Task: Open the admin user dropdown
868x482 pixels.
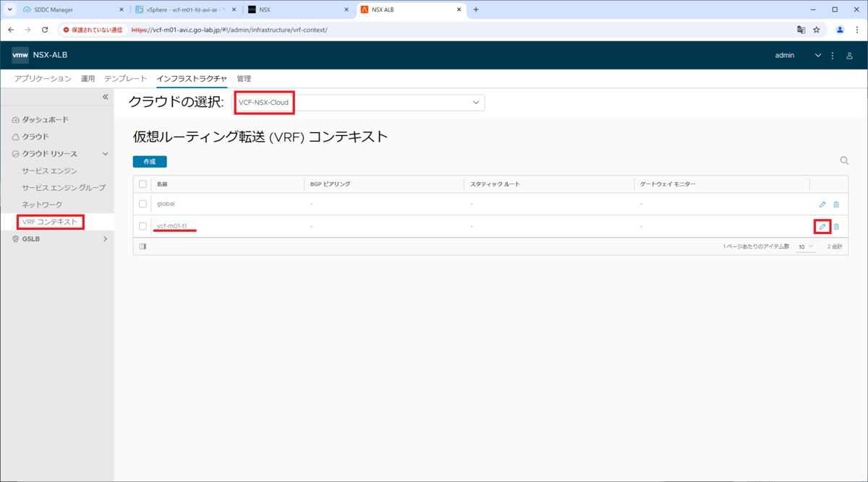Action: [798, 56]
